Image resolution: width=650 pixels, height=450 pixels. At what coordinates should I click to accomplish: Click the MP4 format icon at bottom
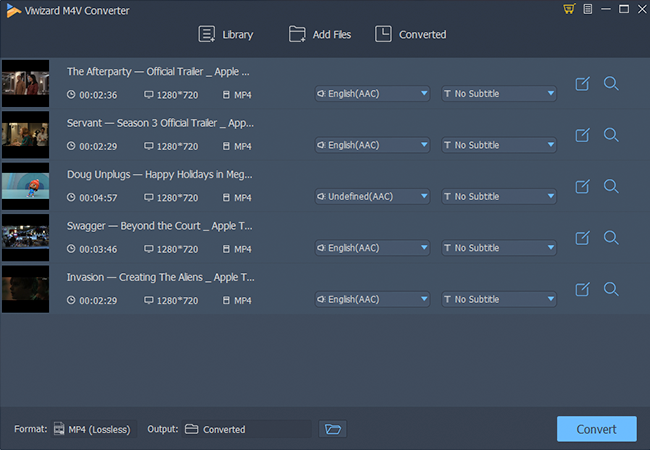tap(60, 429)
